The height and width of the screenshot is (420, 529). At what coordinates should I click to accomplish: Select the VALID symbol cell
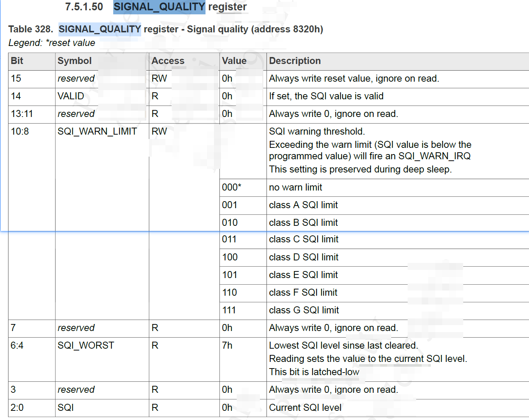tap(71, 96)
